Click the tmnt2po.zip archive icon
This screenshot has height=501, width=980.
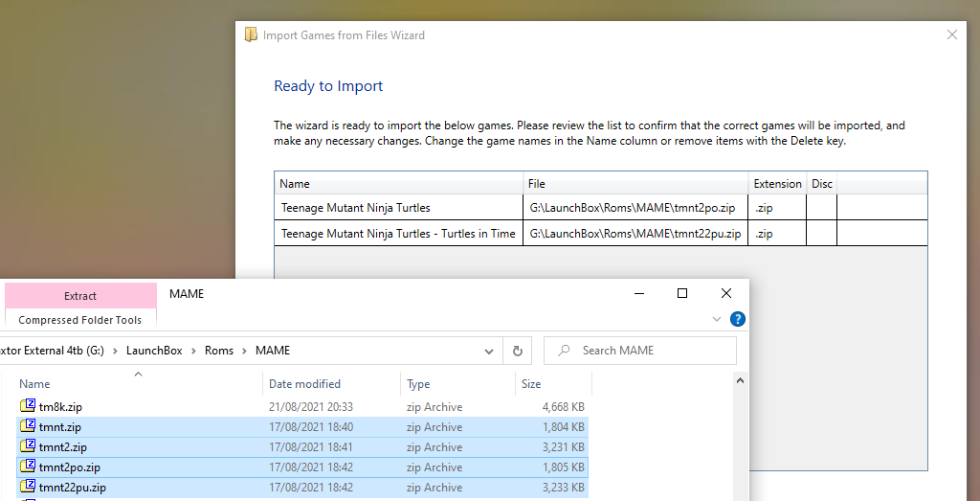(x=28, y=467)
